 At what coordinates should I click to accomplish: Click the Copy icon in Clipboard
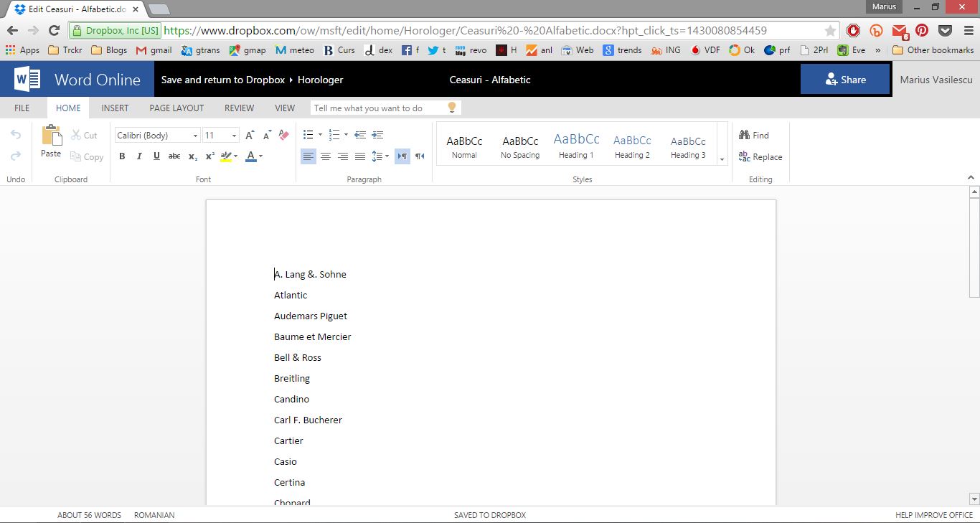(75, 156)
